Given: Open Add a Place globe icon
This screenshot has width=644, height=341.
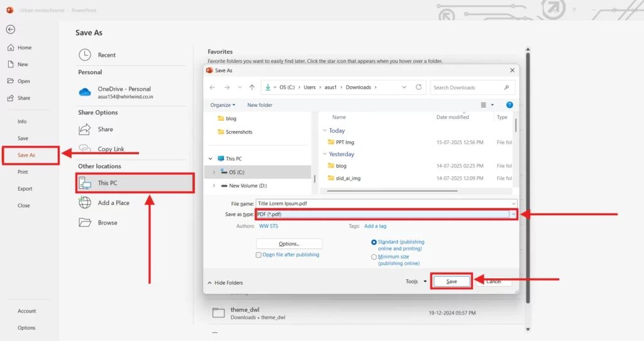Looking at the screenshot, I should pos(85,203).
